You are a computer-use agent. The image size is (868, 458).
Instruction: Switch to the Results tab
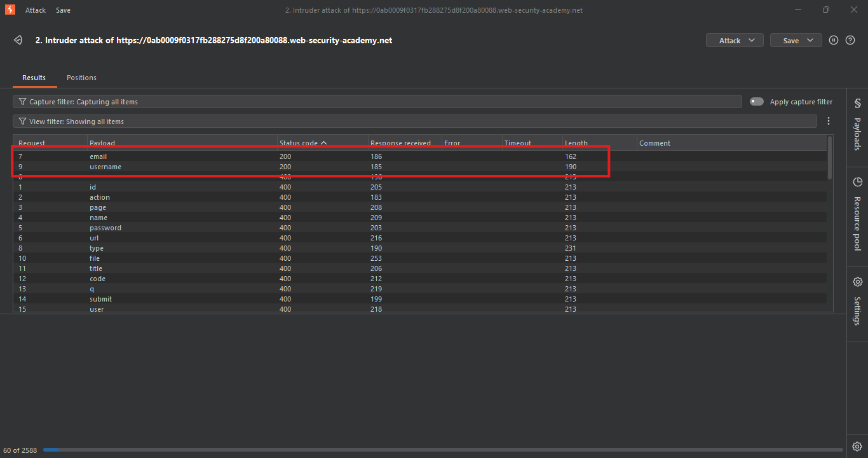(x=34, y=78)
